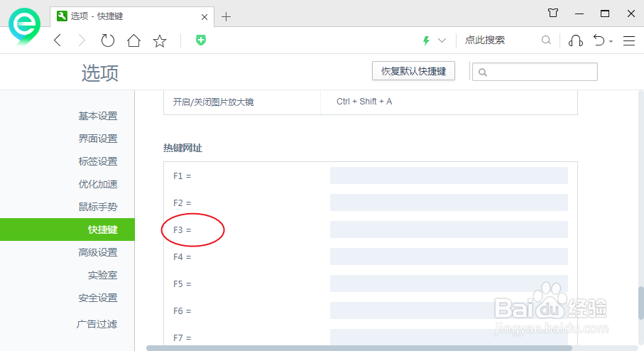Click the Ctrl + Shift + A shortcut value
The height and width of the screenshot is (351, 644).
[x=364, y=102]
